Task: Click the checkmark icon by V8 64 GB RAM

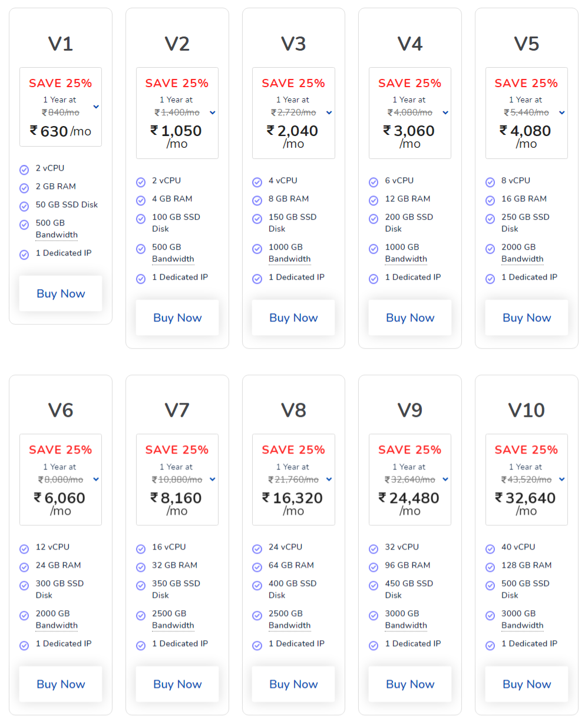Action: (x=257, y=567)
